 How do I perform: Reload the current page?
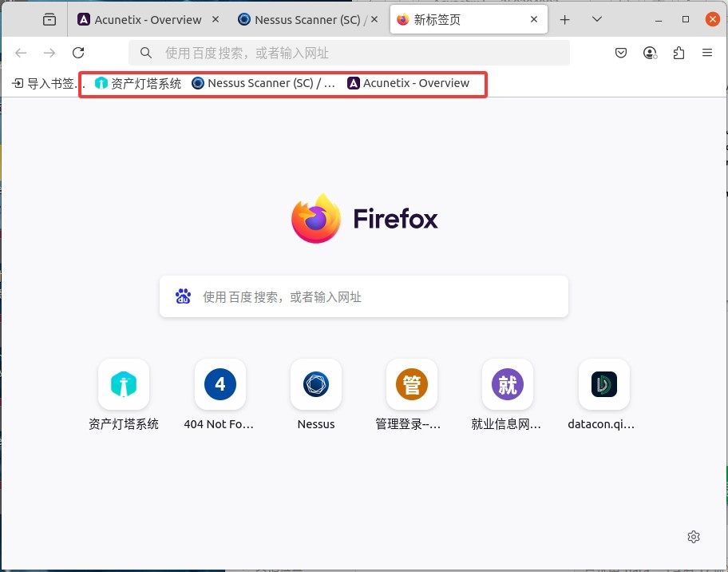click(x=78, y=53)
